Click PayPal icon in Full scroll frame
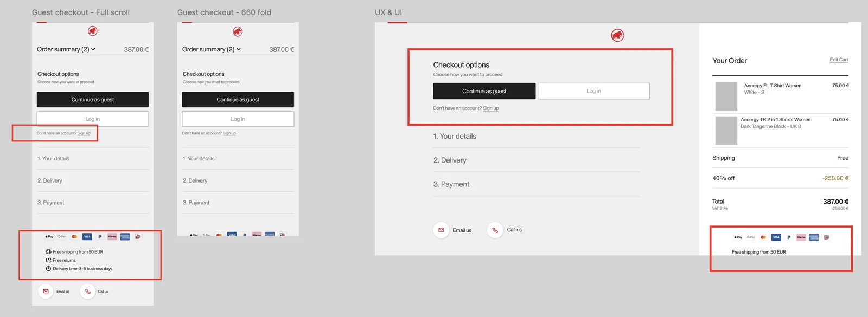The width and height of the screenshot is (868, 317). tap(100, 237)
